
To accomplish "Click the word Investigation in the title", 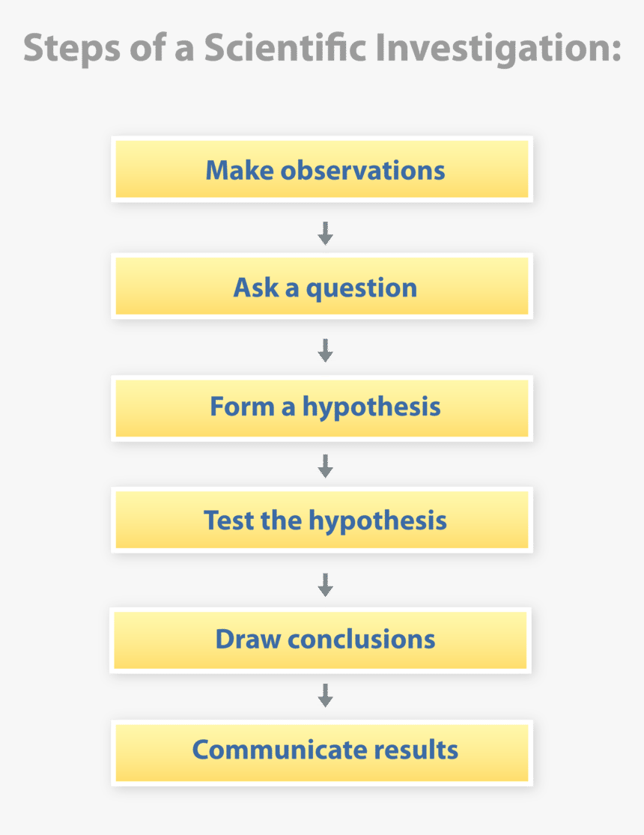I will click(499, 49).
